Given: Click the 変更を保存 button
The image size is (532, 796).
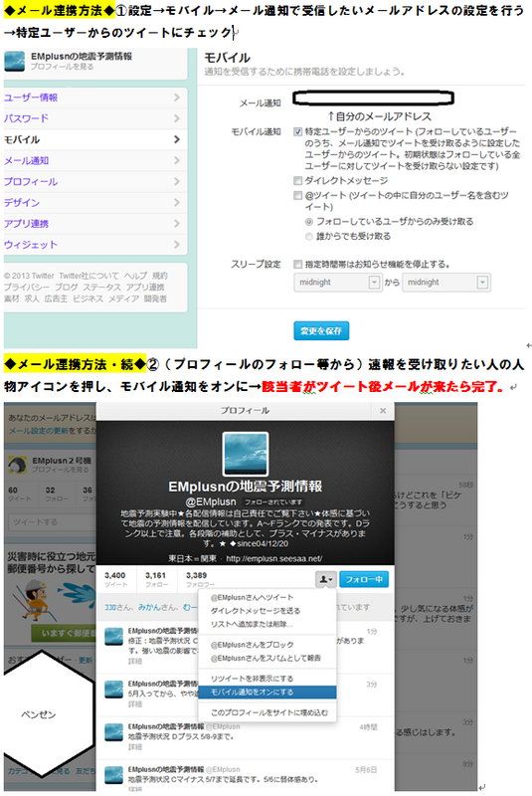Looking at the screenshot, I should tap(321, 331).
